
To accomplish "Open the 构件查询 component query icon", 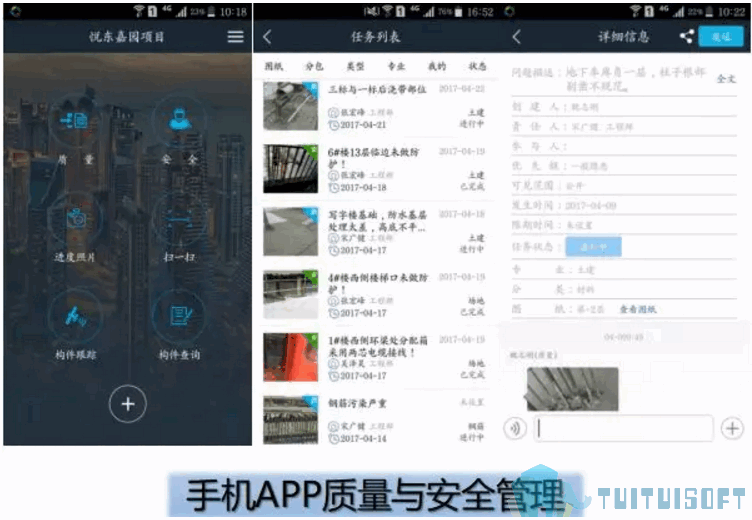I will (179, 316).
